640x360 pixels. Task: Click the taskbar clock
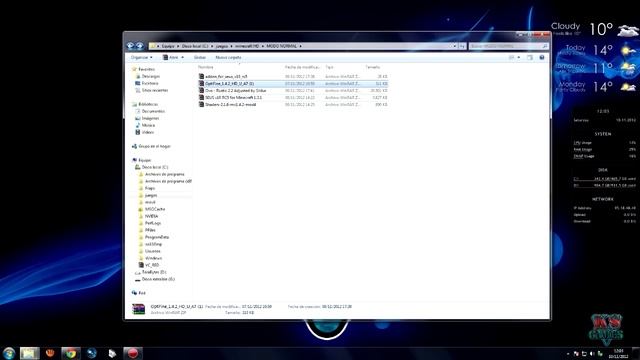(618, 353)
